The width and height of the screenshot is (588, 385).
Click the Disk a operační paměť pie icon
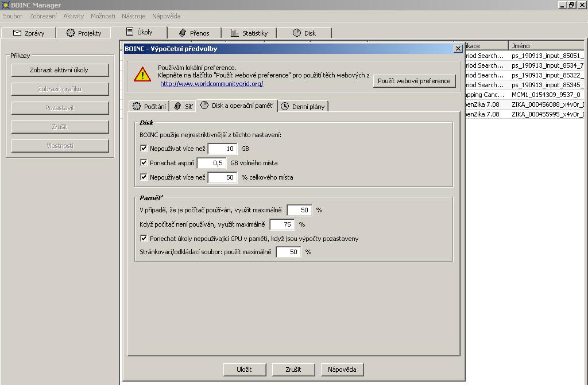click(x=204, y=106)
